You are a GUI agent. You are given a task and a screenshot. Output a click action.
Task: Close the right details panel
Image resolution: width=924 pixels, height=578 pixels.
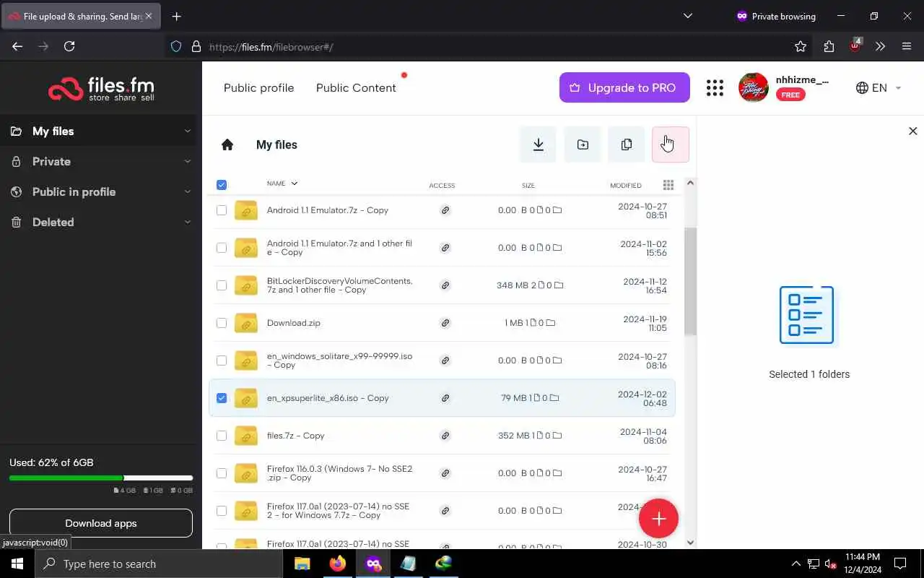912,131
